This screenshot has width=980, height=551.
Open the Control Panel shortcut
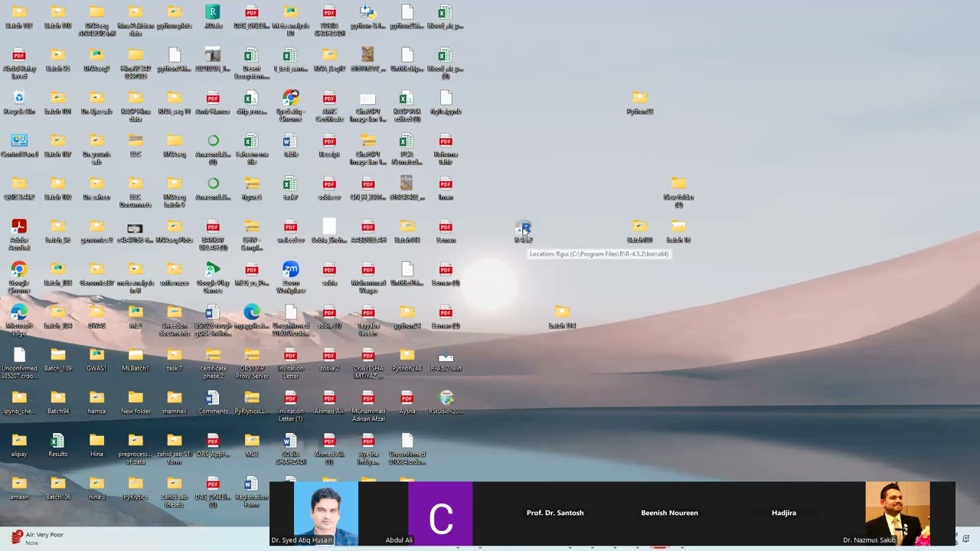pos(19,145)
